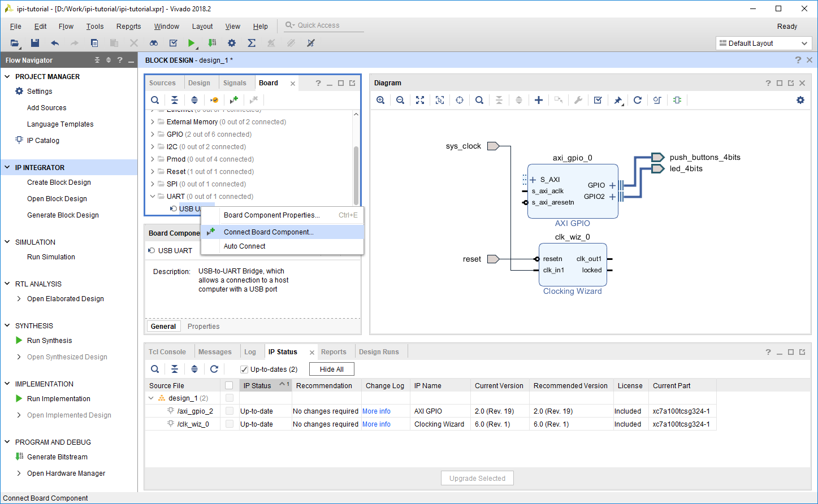Viewport: 818px width, 504px height.
Task: Check the design_1 (2) row checkbox
Action: [229, 398]
